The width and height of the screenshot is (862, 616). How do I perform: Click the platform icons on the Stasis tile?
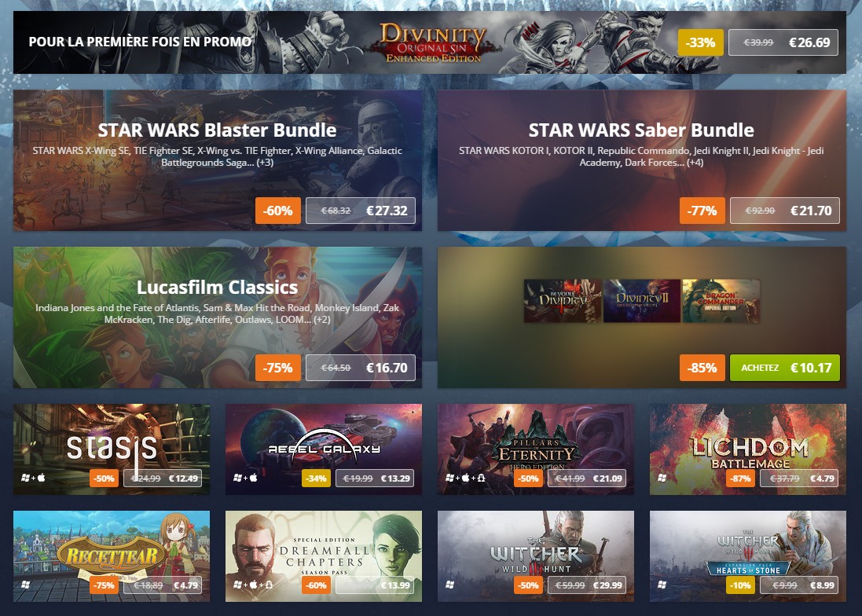tap(33, 478)
